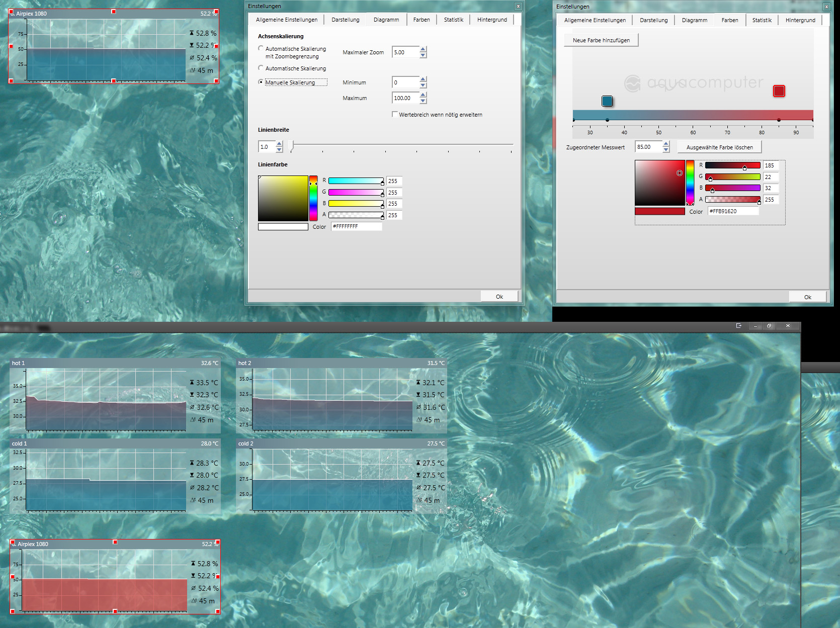Viewport: 840px width, 628px height.
Task: Click Ausgewählte Farbe löschen button
Action: [719, 147]
